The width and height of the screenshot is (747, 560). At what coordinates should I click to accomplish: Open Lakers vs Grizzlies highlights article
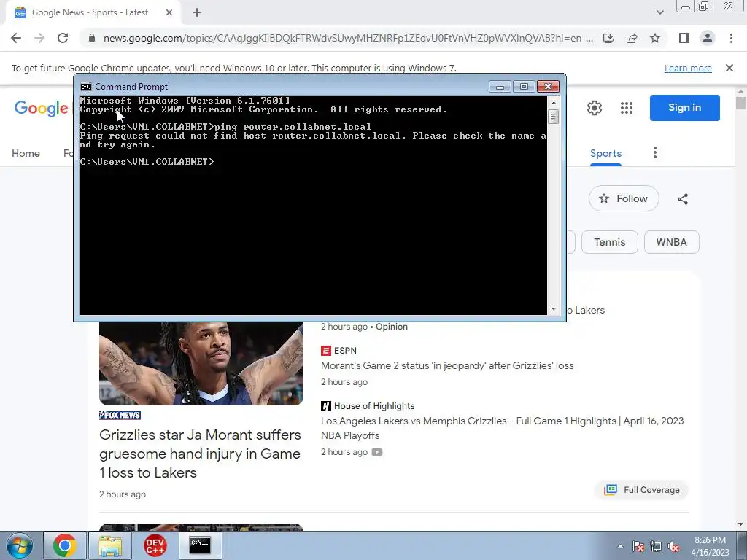point(502,428)
